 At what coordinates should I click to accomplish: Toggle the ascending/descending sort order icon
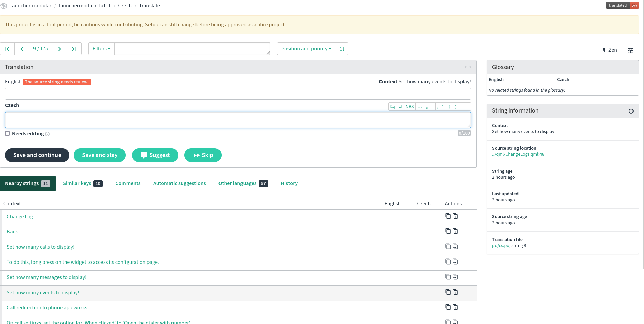pos(342,49)
